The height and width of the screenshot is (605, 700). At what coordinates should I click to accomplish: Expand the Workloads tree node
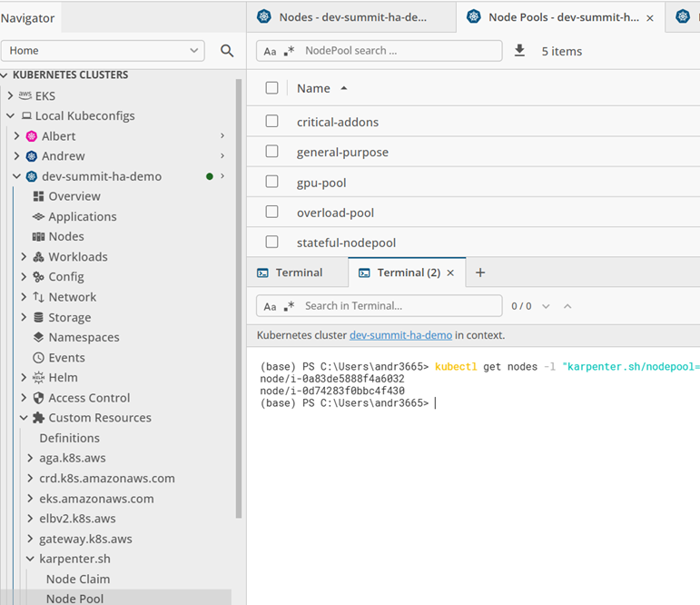[25, 257]
